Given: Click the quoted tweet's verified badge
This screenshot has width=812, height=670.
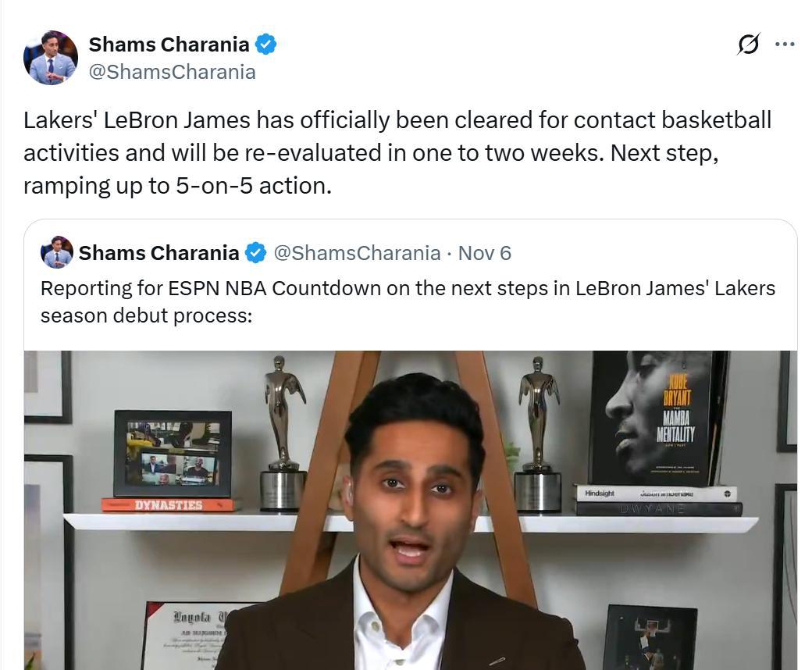Looking at the screenshot, I should click(x=255, y=253).
